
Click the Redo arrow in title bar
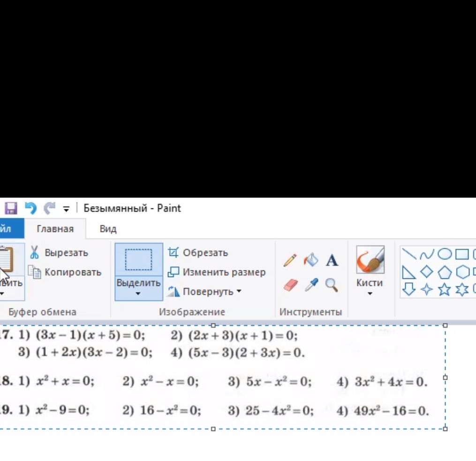(x=50, y=208)
